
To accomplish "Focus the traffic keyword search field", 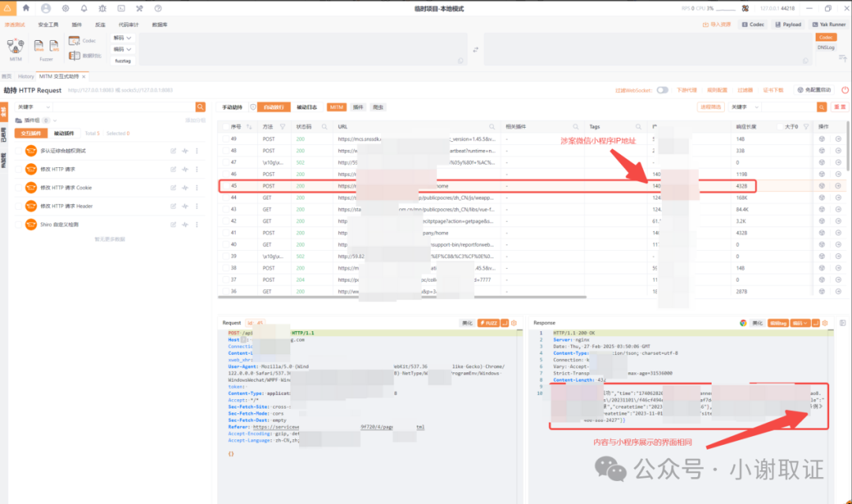I will (x=789, y=107).
